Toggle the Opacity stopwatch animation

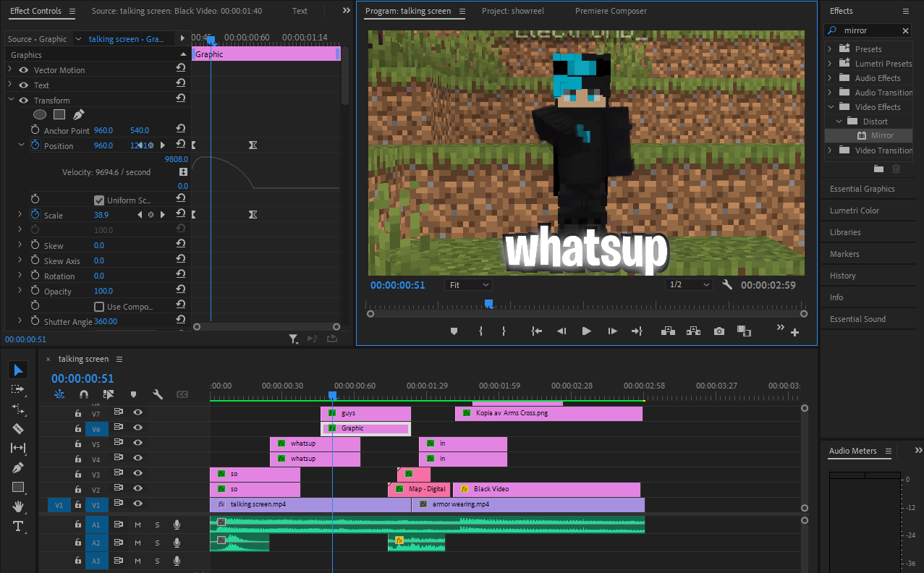tap(35, 291)
